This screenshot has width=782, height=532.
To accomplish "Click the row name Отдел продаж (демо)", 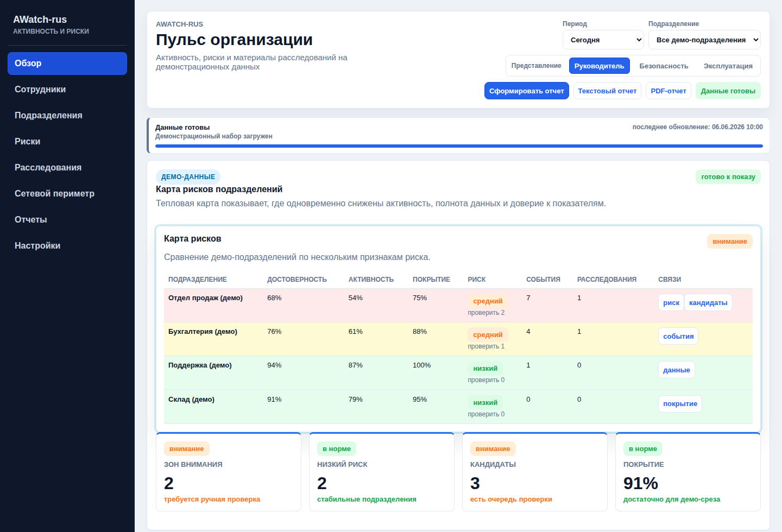I will (205, 297).
